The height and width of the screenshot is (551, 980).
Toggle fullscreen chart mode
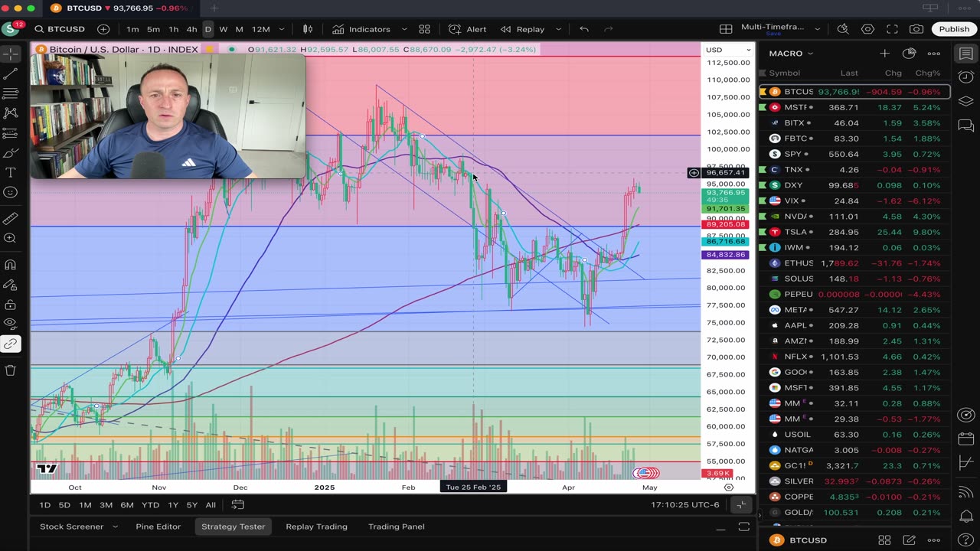pos(892,29)
